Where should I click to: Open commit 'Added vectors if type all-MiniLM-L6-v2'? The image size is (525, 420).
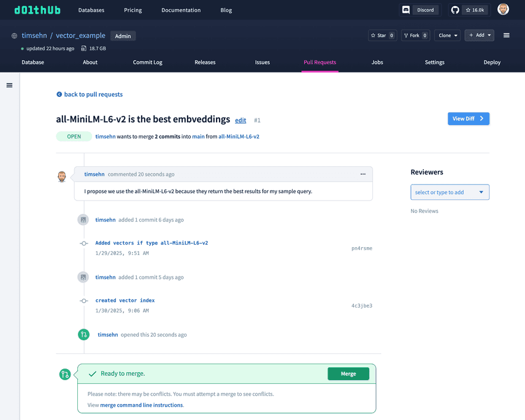tap(151, 243)
